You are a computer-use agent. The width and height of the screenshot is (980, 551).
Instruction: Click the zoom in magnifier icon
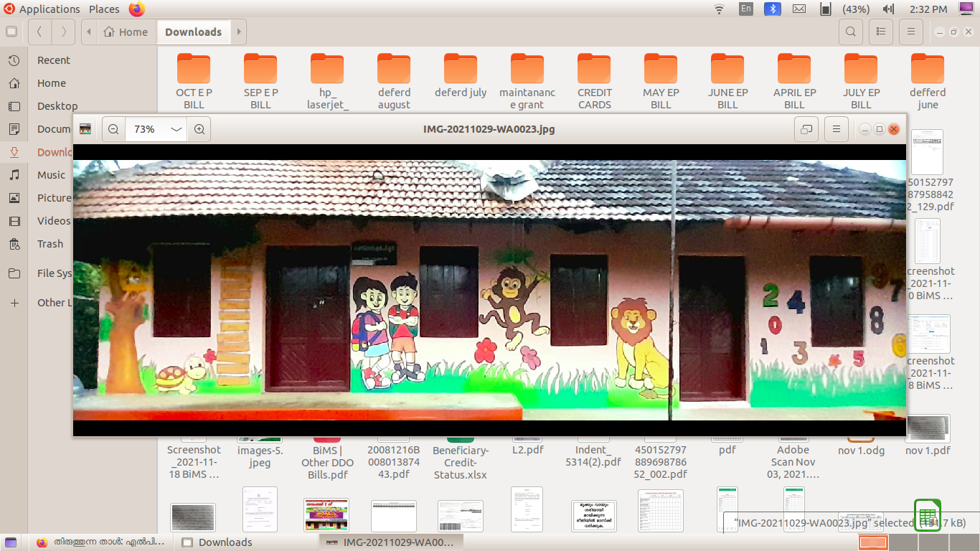click(x=199, y=129)
